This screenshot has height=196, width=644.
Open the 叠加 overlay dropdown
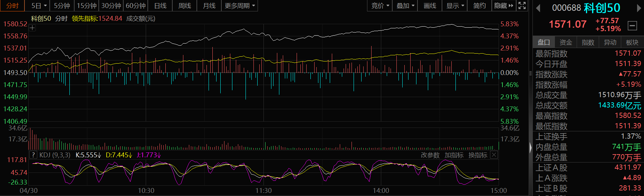(405, 6)
